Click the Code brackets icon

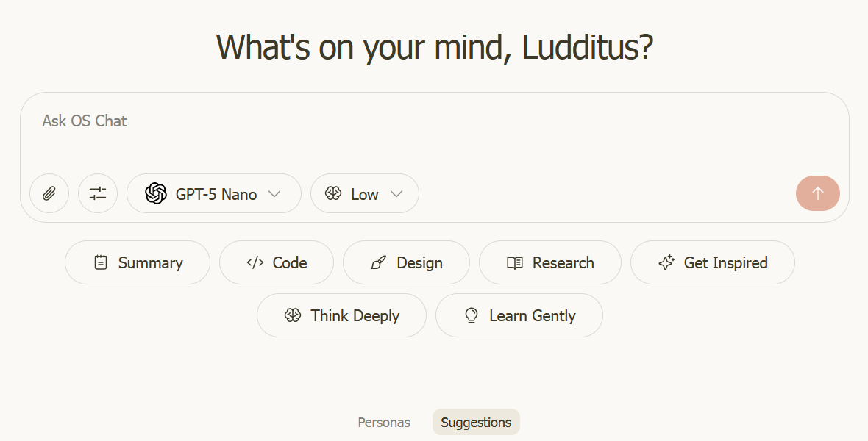click(x=255, y=262)
